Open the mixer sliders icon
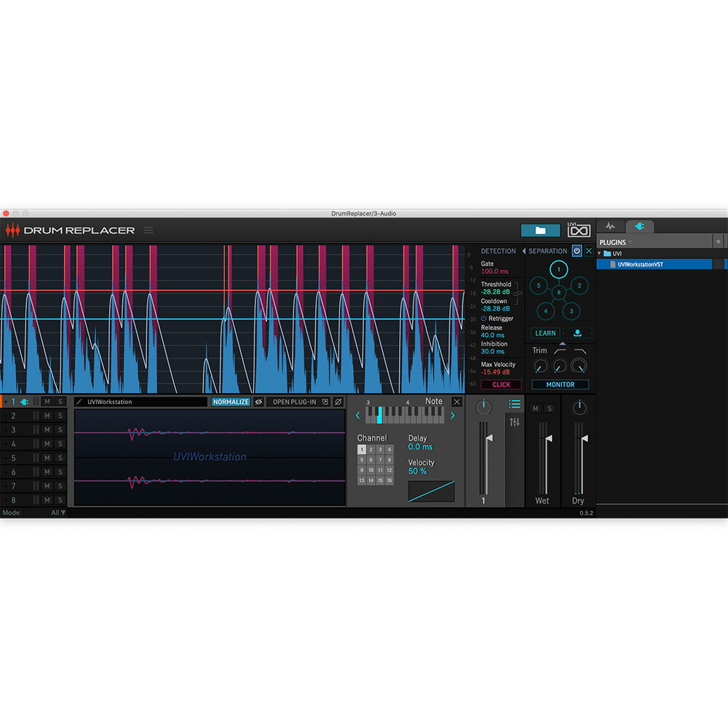This screenshot has width=728, height=728. (x=515, y=422)
